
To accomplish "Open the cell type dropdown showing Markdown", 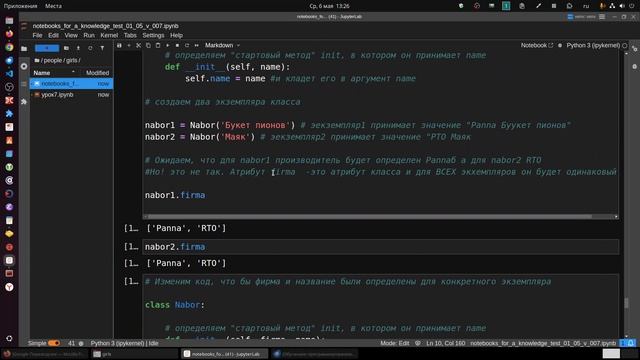I will 222,45.
